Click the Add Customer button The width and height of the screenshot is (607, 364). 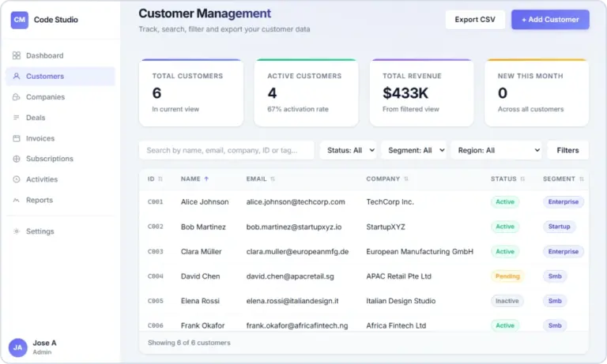550,20
